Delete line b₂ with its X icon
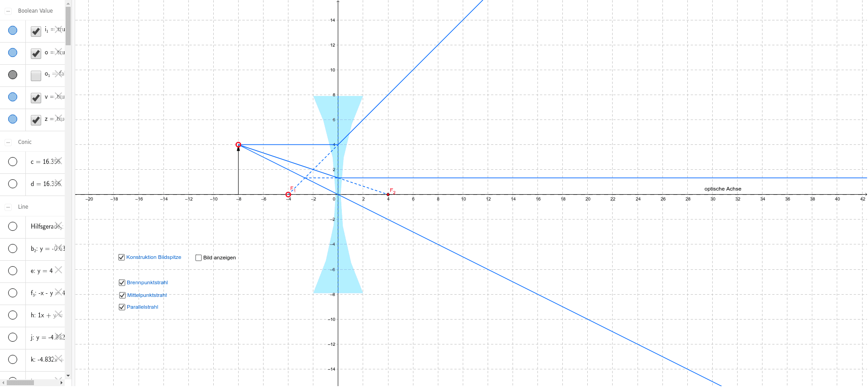 coord(58,247)
